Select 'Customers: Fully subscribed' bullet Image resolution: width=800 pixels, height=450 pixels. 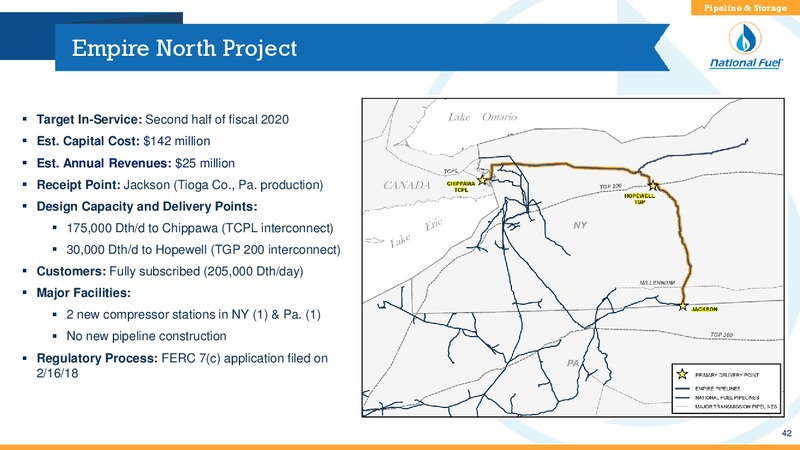[x=170, y=271]
